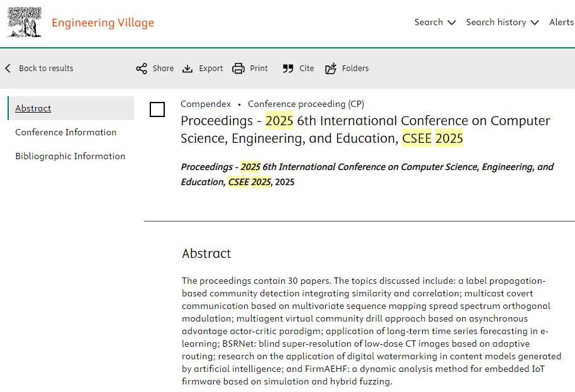Click the Elsevier tree logo

point(25,23)
